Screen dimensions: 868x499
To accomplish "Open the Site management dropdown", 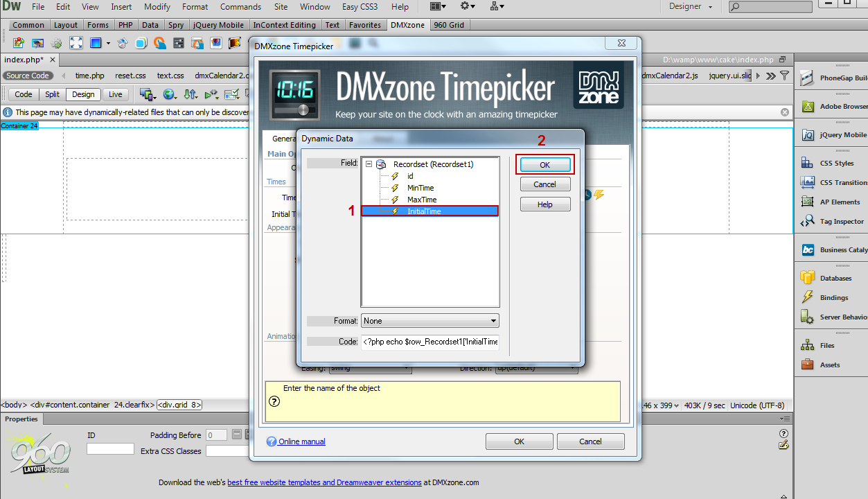I will point(497,6).
